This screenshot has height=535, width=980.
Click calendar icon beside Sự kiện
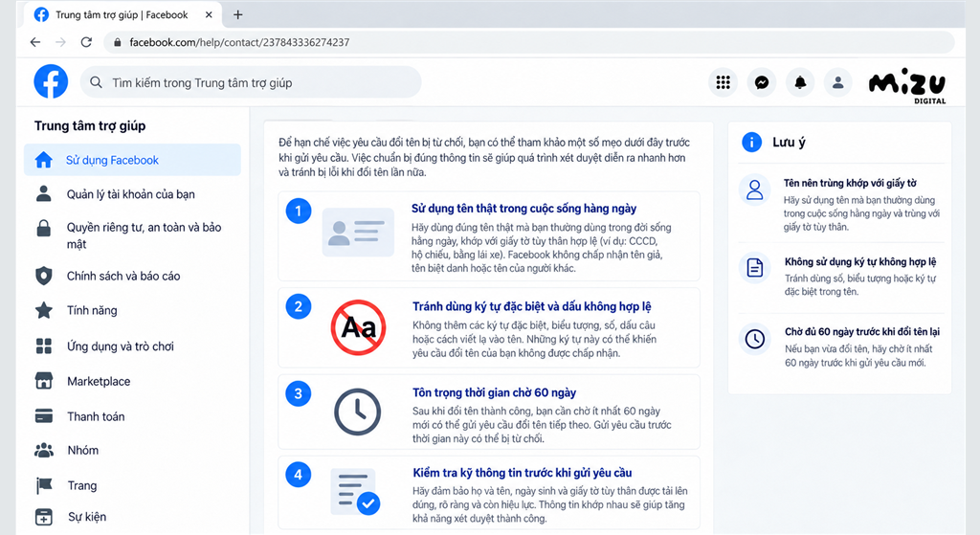(44, 517)
